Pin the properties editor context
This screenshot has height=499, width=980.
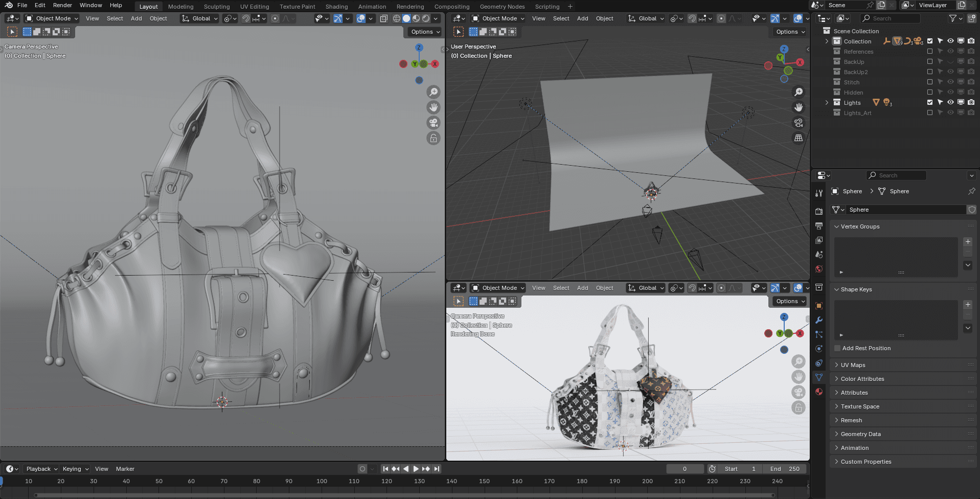point(971,191)
